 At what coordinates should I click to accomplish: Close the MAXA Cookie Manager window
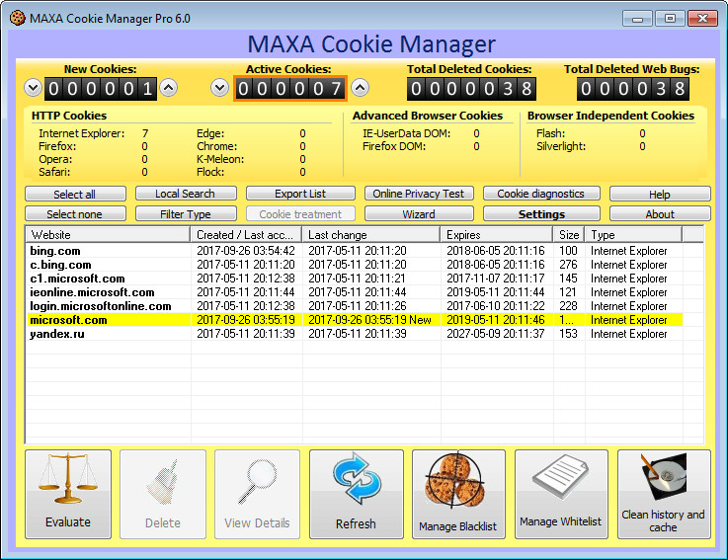[702, 19]
